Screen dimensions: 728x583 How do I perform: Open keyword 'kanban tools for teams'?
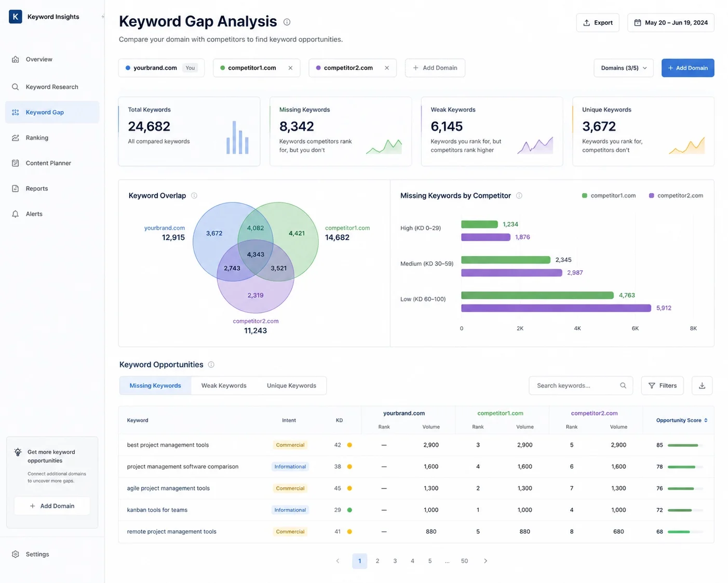tap(157, 510)
